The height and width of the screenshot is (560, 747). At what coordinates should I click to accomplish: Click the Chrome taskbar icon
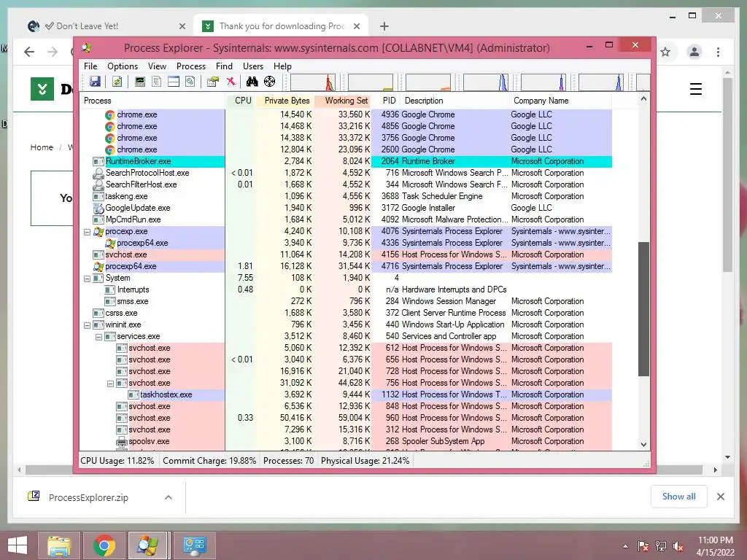[x=104, y=545]
